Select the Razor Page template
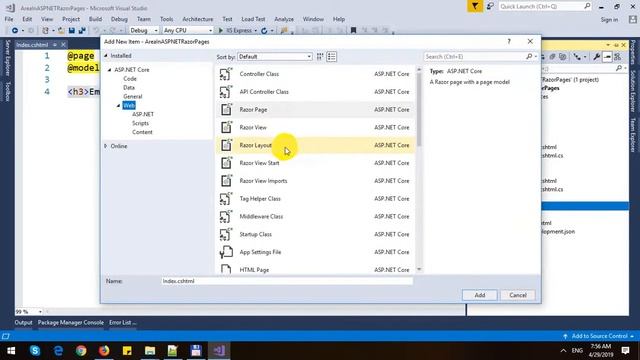This screenshot has width=640, height=360. coord(315,109)
